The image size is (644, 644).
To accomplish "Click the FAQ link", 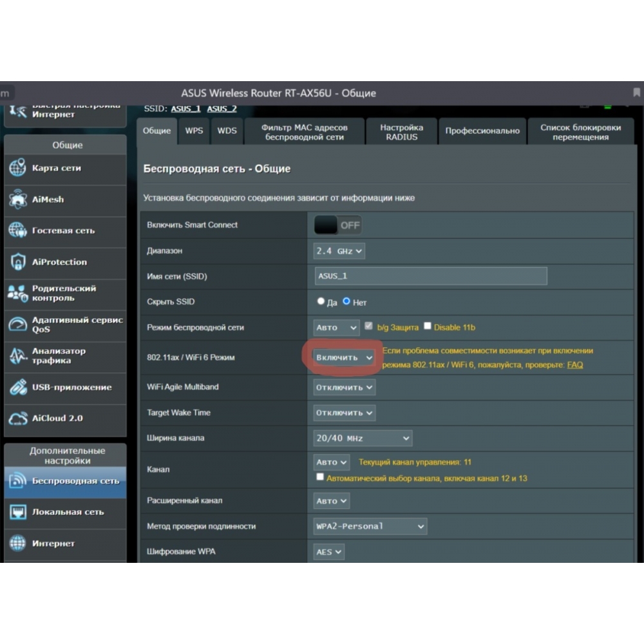I will tap(574, 365).
